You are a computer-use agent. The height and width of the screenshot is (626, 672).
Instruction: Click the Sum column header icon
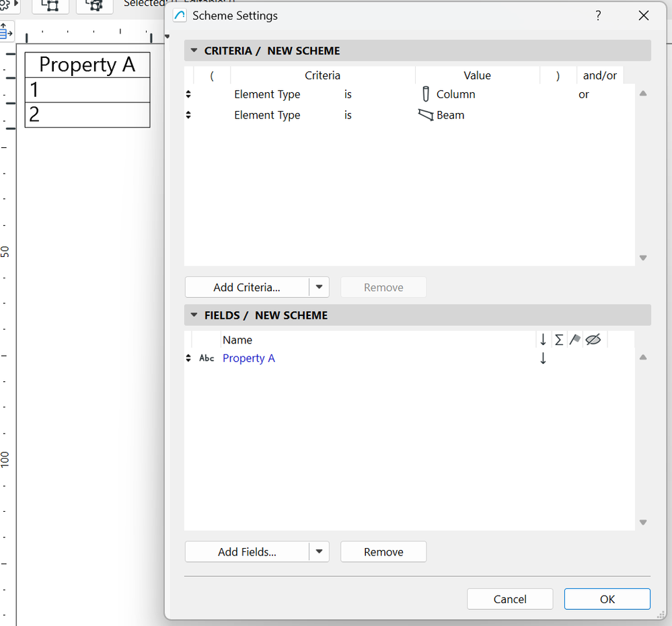[x=558, y=340]
